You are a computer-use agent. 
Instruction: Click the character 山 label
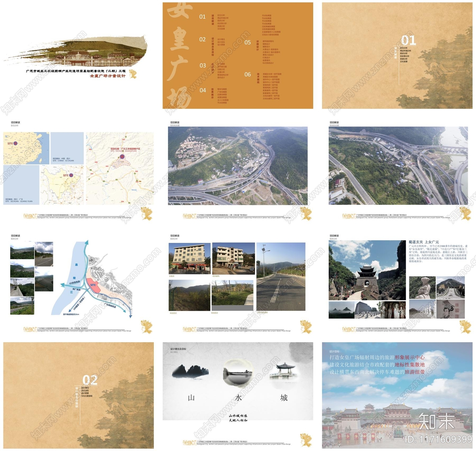[191, 398]
